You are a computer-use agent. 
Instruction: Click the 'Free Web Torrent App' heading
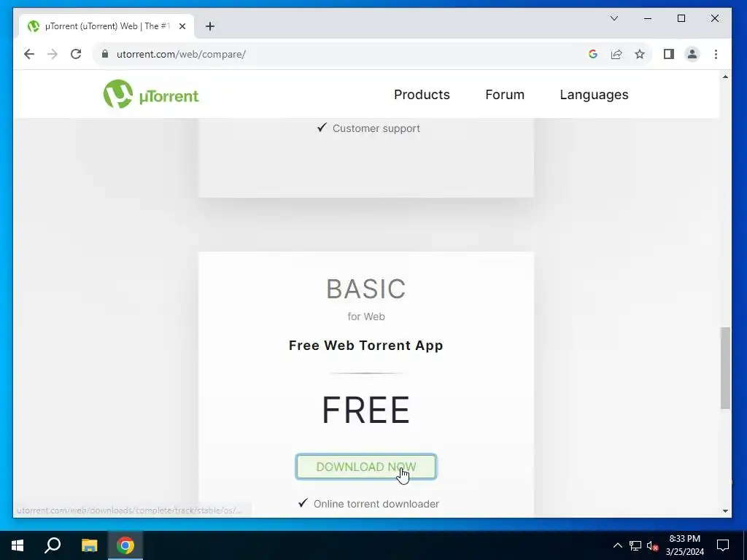(x=366, y=345)
